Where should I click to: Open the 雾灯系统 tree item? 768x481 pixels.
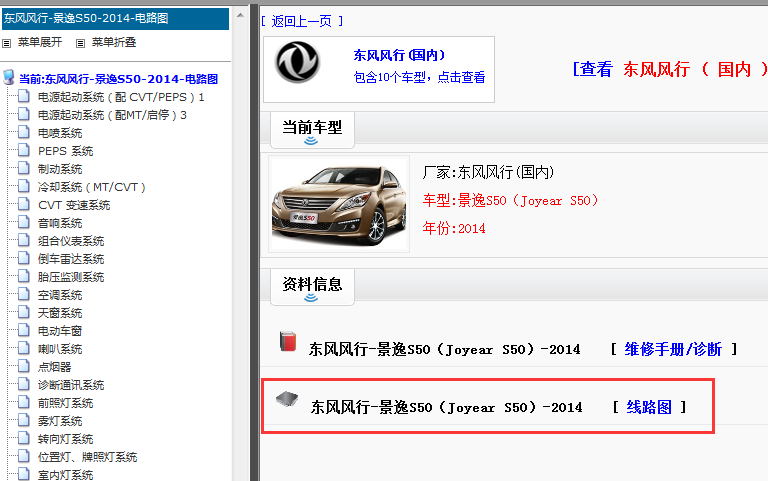60,421
